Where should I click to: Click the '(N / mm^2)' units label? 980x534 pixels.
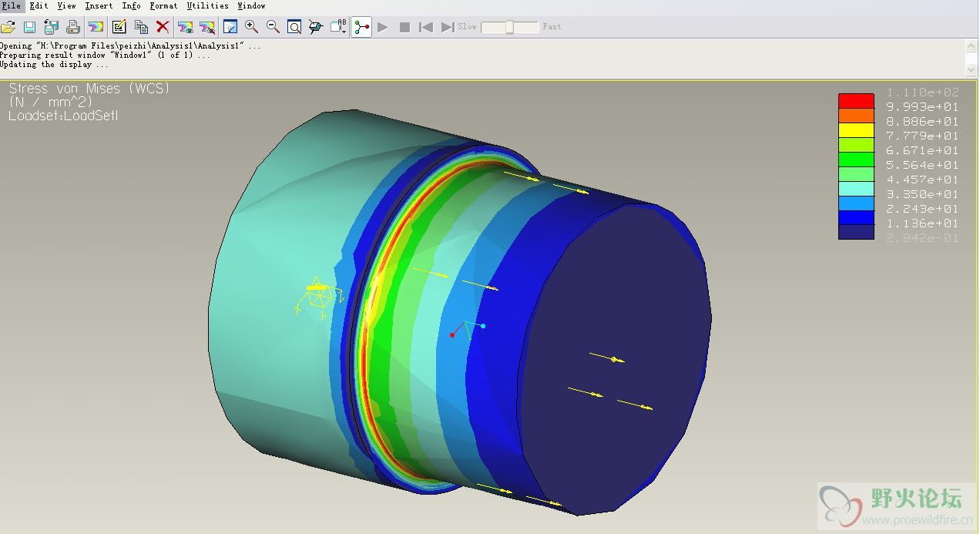click(51, 102)
